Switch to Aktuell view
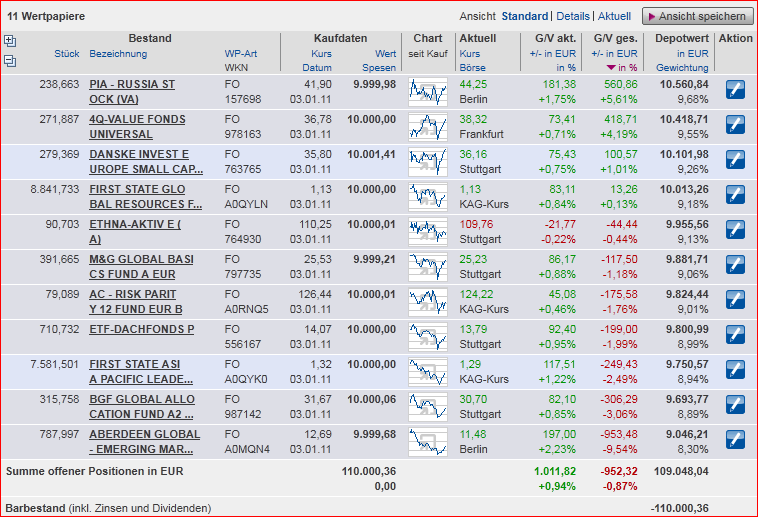 [x=614, y=16]
